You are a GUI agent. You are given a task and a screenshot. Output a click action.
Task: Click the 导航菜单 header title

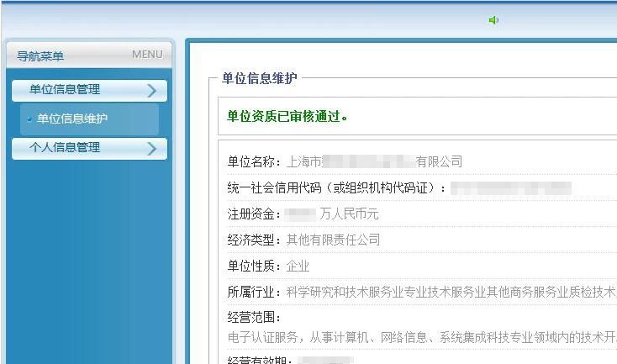tap(40, 56)
